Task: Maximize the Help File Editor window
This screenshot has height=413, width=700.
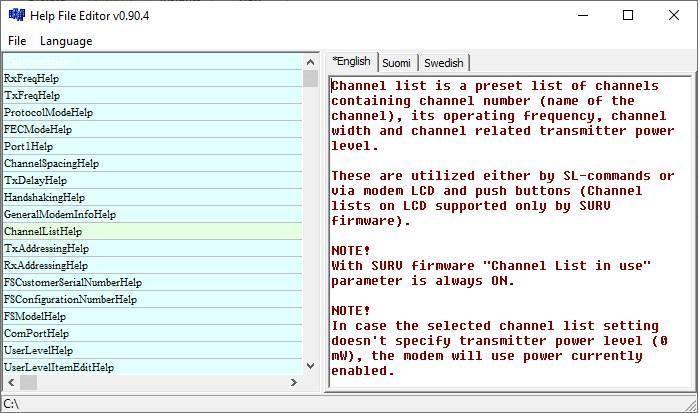Action: (x=627, y=15)
